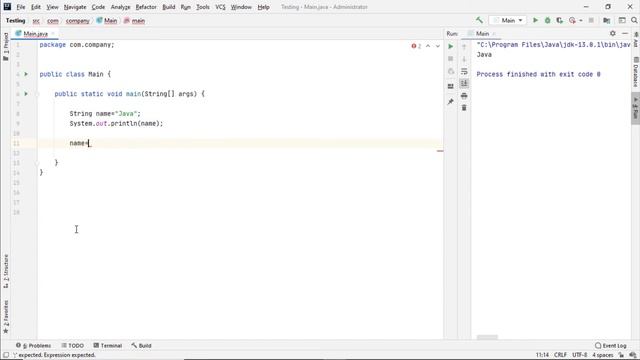The height and width of the screenshot is (360, 640).
Task: Open the VCS menu
Action: (x=220, y=7)
